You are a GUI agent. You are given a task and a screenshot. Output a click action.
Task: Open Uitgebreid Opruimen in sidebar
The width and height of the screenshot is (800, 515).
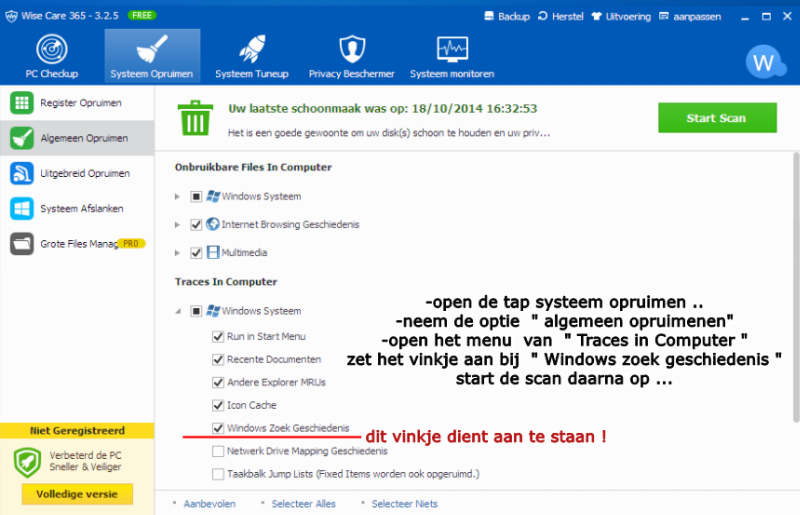coord(77,173)
